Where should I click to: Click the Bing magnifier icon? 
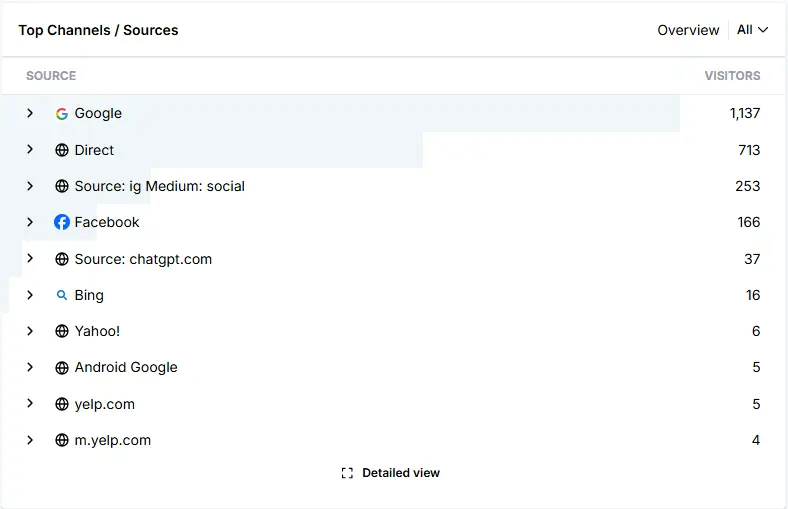point(62,295)
